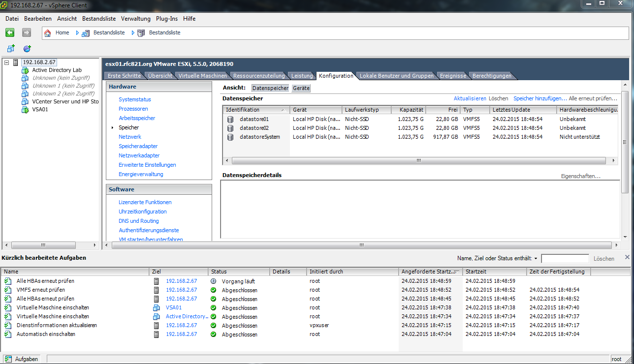Open the Verwaltung menu
634x364 pixels.
pos(135,19)
